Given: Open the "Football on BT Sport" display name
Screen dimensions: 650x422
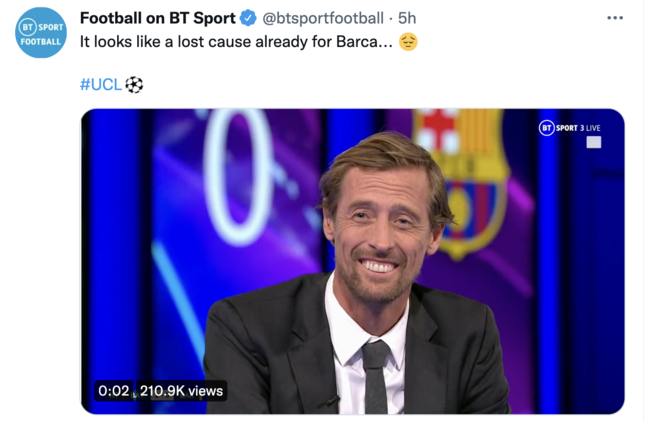Looking at the screenshot, I should [x=157, y=18].
